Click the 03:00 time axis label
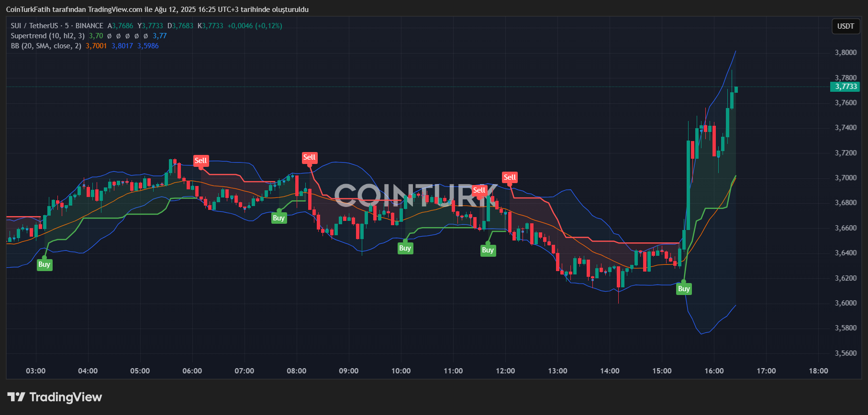 (36, 371)
